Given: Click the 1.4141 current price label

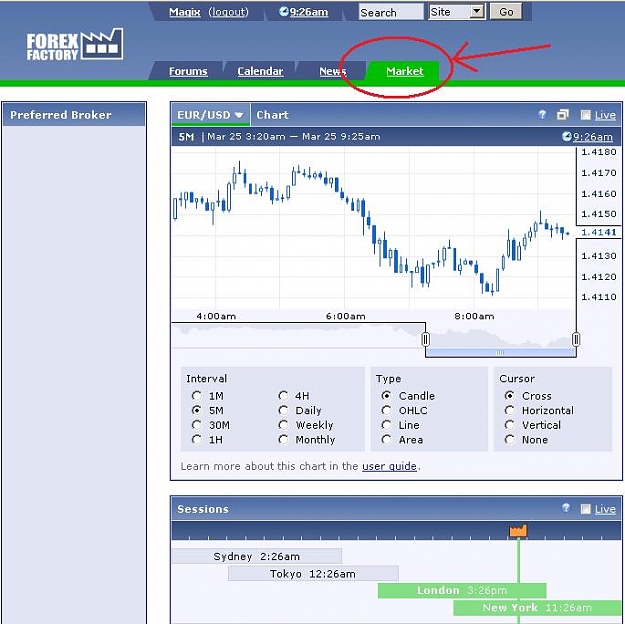Looking at the screenshot, I should pyautogui.click(x=599, y=232).
